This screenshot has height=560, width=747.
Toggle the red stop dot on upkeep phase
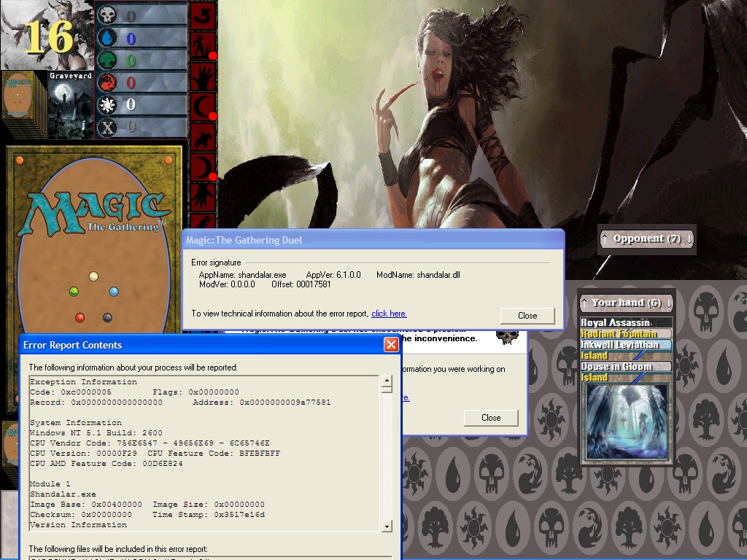coord(213,56)
